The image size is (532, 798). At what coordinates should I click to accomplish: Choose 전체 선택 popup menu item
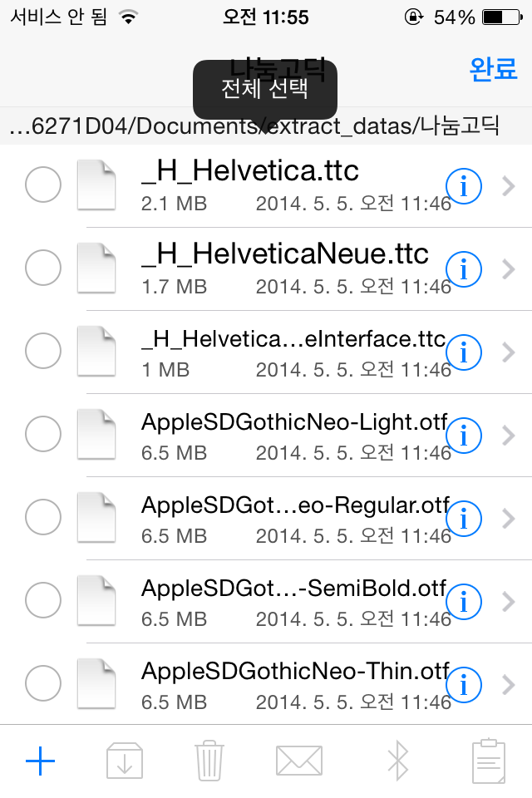click(264, 89)
